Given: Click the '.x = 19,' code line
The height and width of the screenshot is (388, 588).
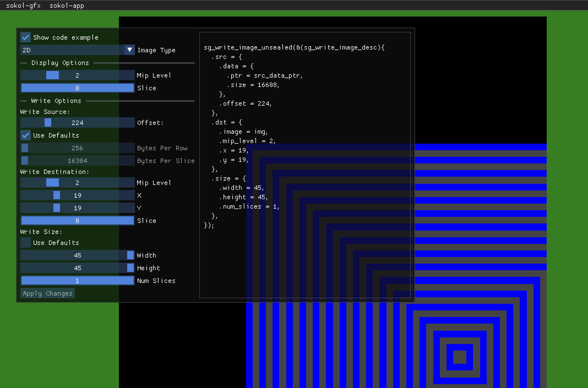Looking at the screenshot, I should pos(234,150).
